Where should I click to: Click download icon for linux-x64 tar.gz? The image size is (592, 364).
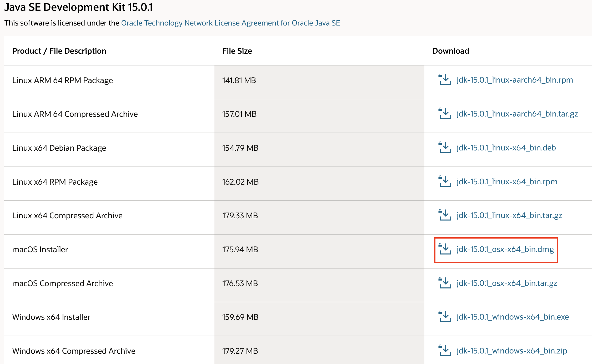coord(445,215)
